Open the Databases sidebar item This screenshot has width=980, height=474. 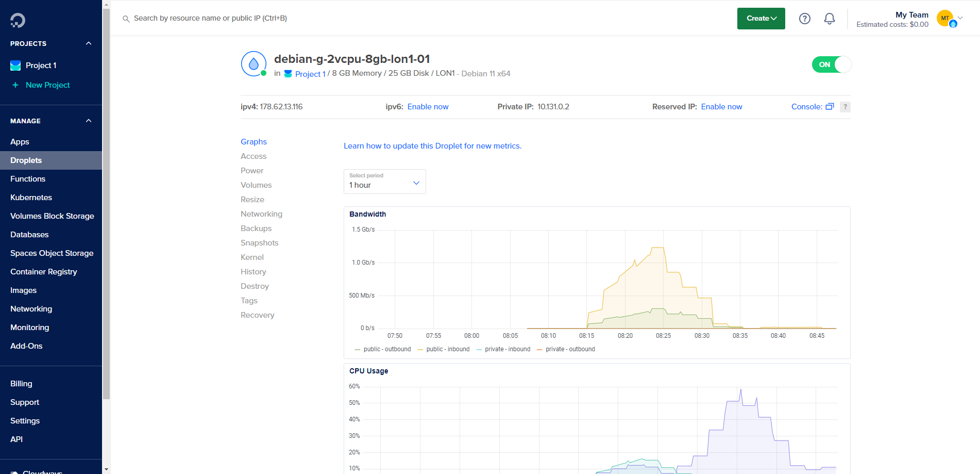pos(29,235)
